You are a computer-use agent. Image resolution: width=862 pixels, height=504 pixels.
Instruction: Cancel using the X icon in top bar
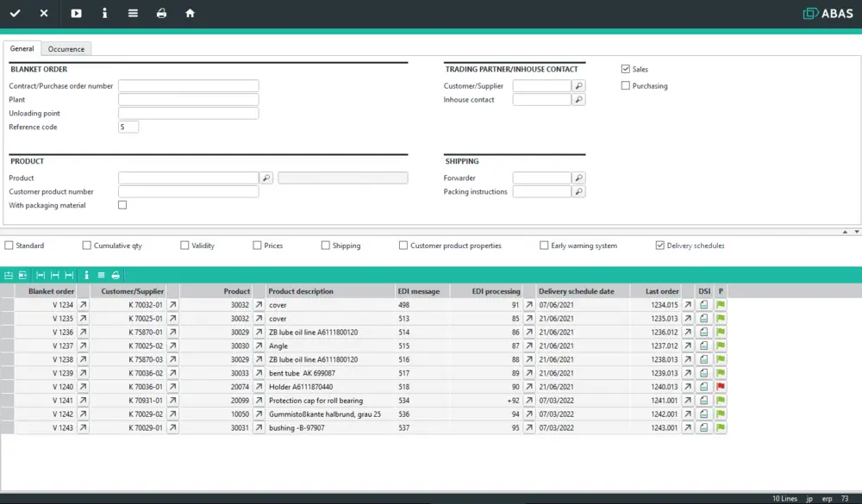(x=44, y=13)
